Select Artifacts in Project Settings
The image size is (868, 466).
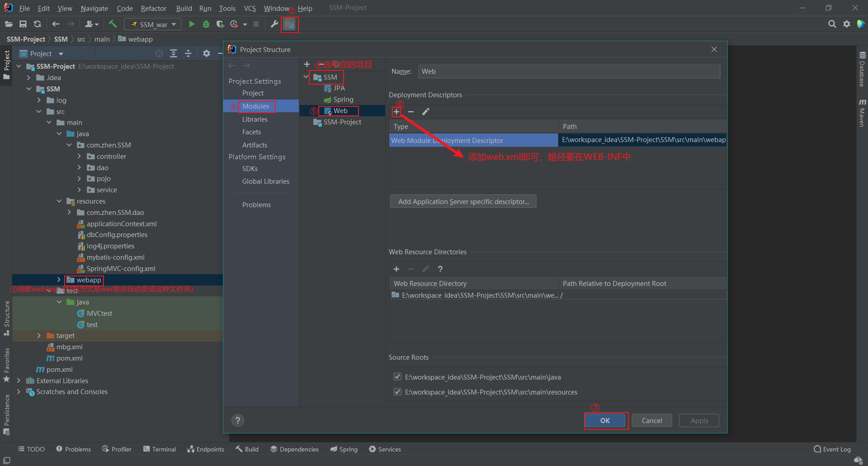coord(255,145)
